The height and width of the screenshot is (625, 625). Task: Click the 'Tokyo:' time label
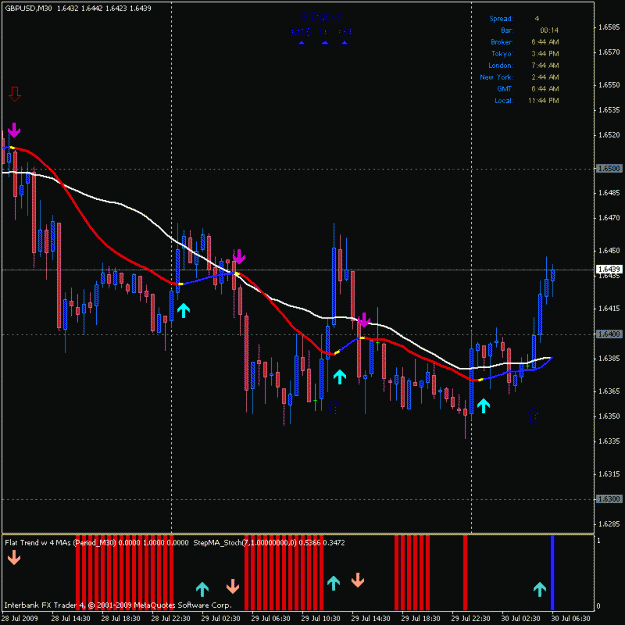pyautogui.click(x=502, y=53)
